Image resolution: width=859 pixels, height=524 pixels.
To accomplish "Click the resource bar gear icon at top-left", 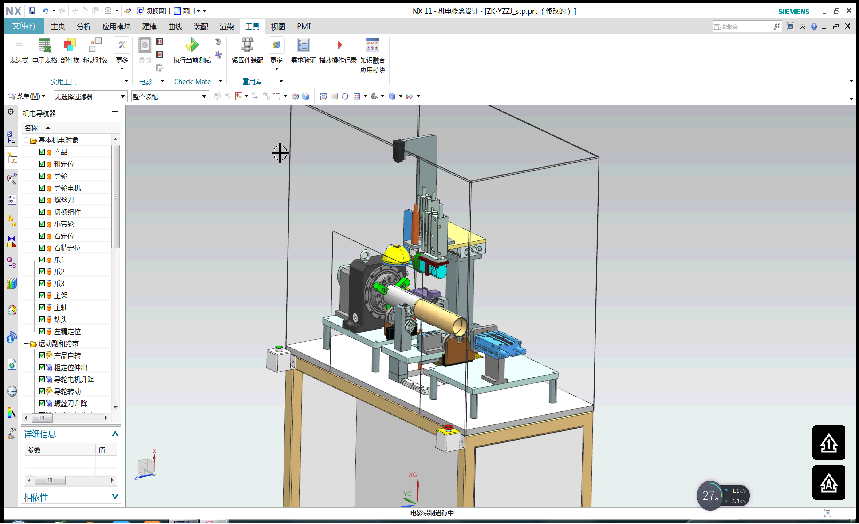I will coord(11,113).
